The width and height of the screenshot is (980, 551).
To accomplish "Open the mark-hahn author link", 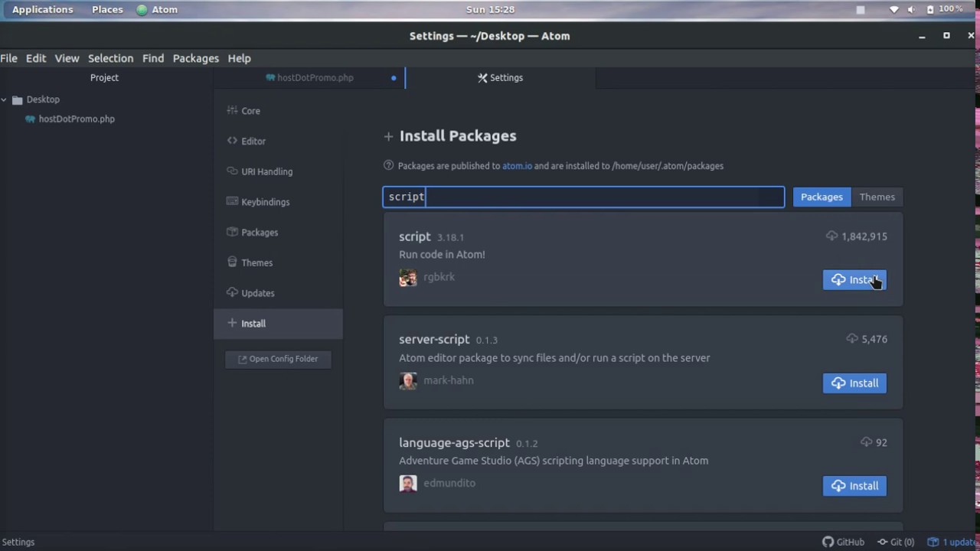I will [449, 380].
